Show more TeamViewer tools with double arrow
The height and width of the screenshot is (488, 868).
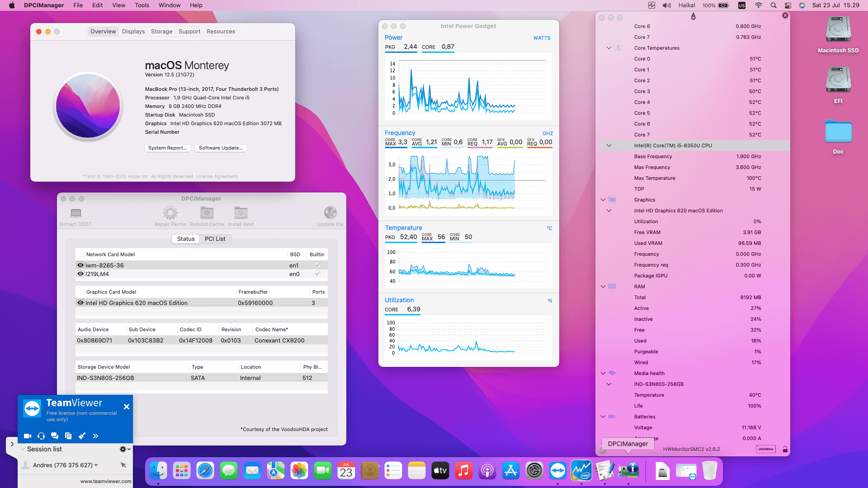click(95, 436)
